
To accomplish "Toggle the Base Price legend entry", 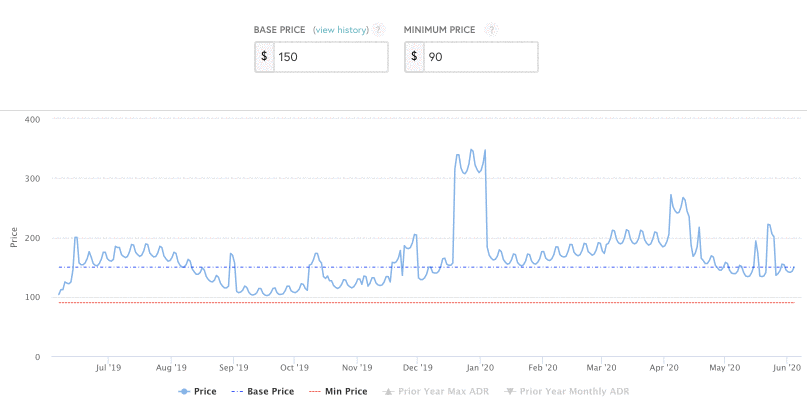I will tap(263, 392).
